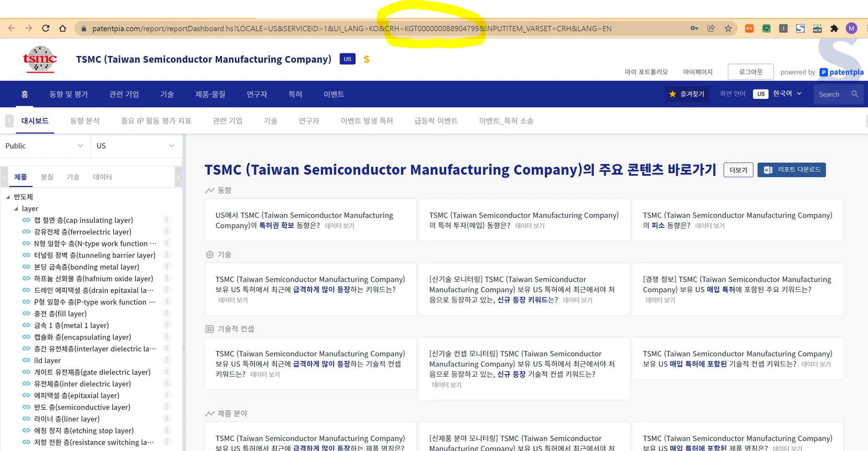Switch to 이벤트 발생 특허 tab

367,121
